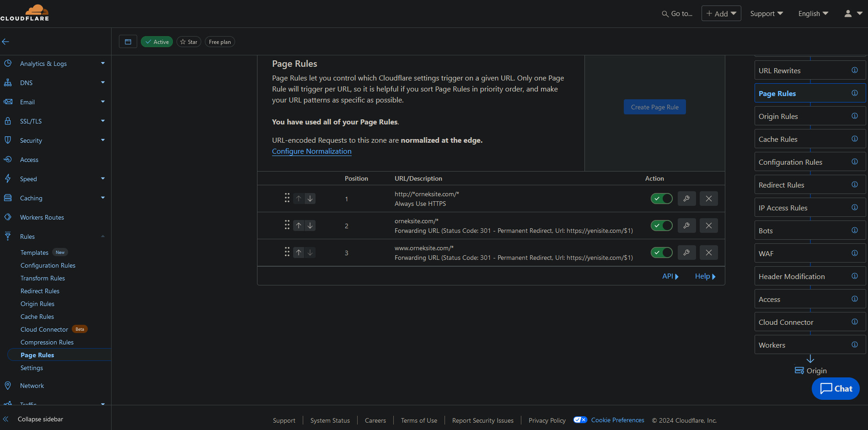Open Transform Rules in sidebar
868x430 pixels.
click(43, 278)
